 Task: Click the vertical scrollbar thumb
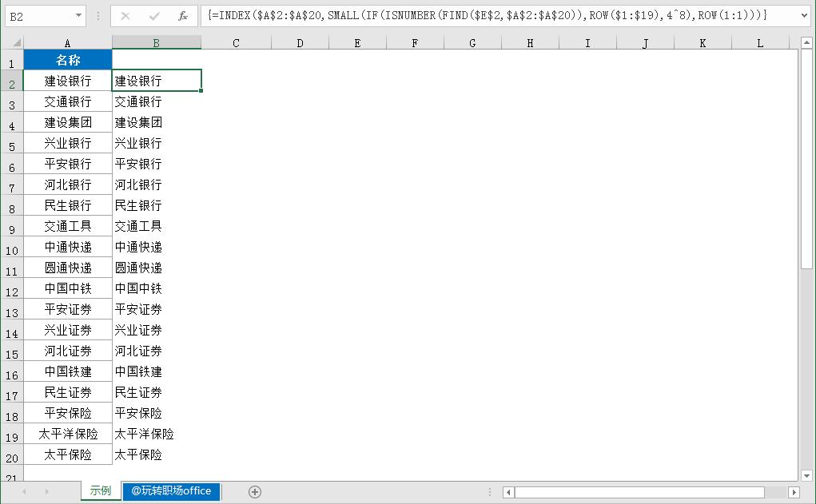[806, 159]
